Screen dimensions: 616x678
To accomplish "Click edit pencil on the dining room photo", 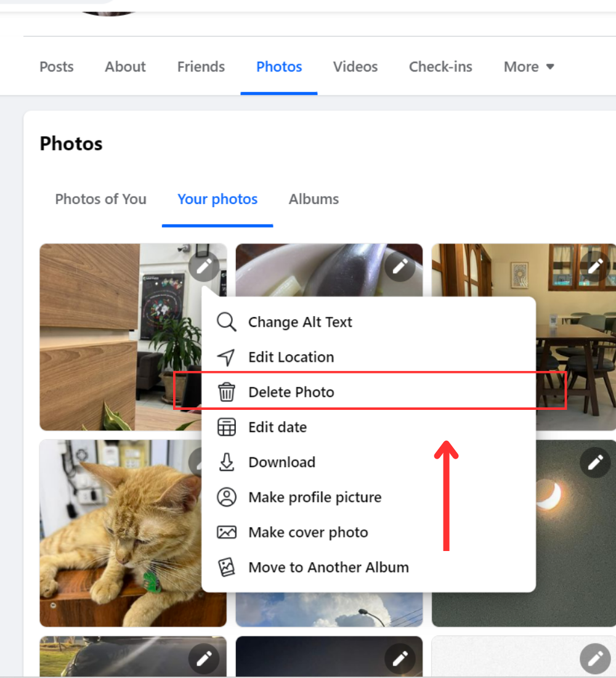I will pyautogui.click(x=595, y=266).
